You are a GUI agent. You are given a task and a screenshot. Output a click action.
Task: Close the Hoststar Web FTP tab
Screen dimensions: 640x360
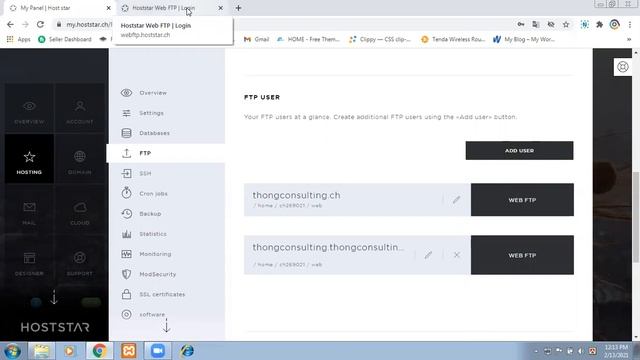(220, 8)
